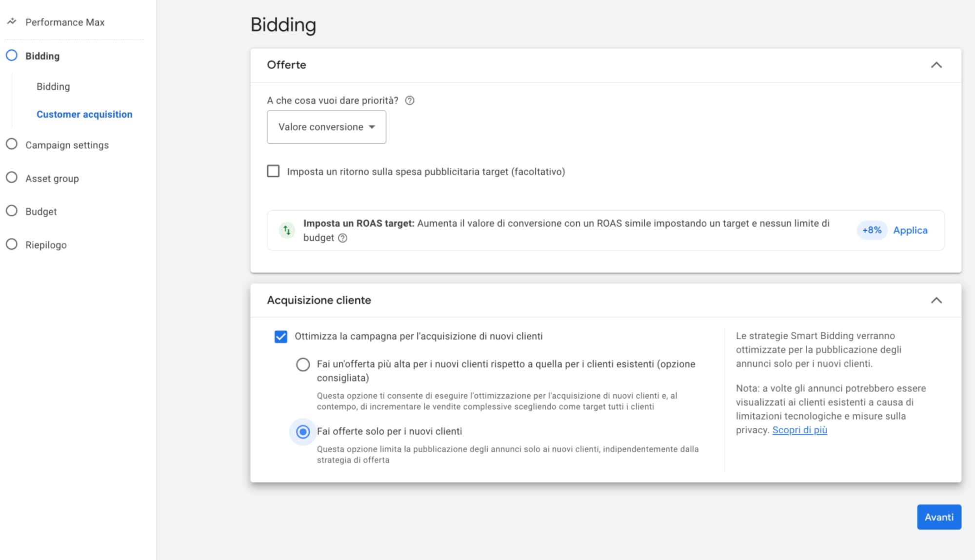Open Customer acquisition in sidebar
Viewport: 975px width, 560px height.
click(84, 114)
